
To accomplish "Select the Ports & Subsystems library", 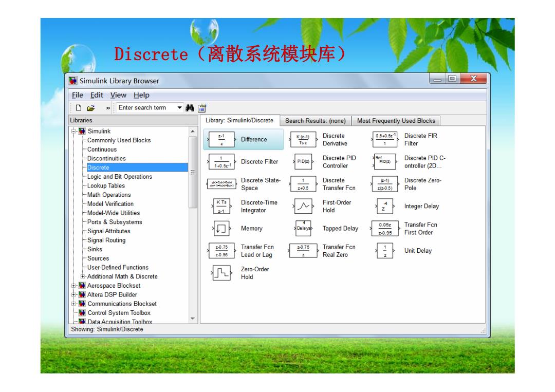I will pyautogui.click(x=115, y=222).
